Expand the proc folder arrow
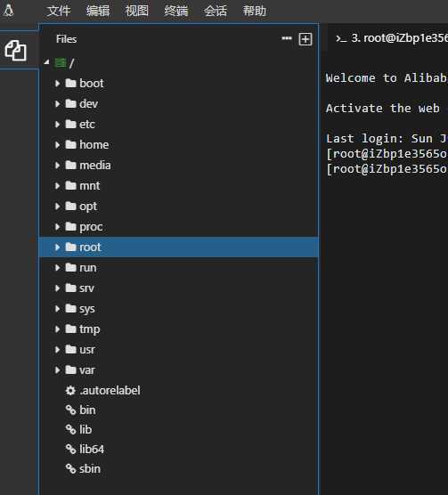Image resolution: width=448 pixels, height=495 pixels. (x=58, y=227)
